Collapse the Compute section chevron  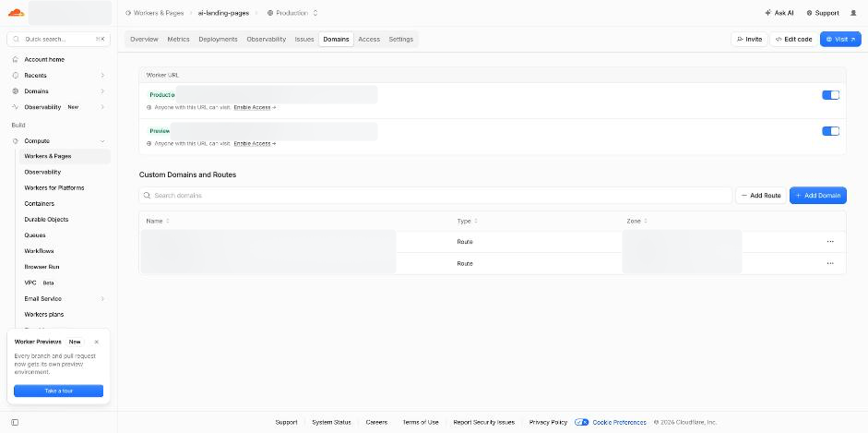tap(102, 141)
